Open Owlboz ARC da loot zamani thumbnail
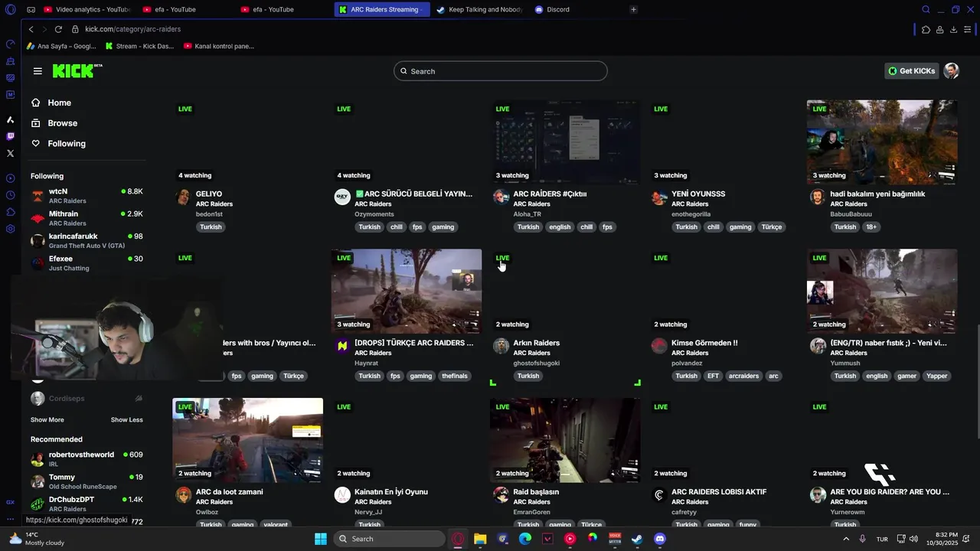Viewport: 980px width, 551px height. 248,440
